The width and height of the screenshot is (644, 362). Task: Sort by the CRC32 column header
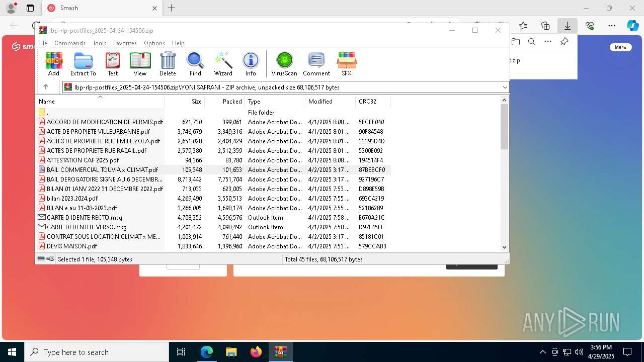point(373,101)
